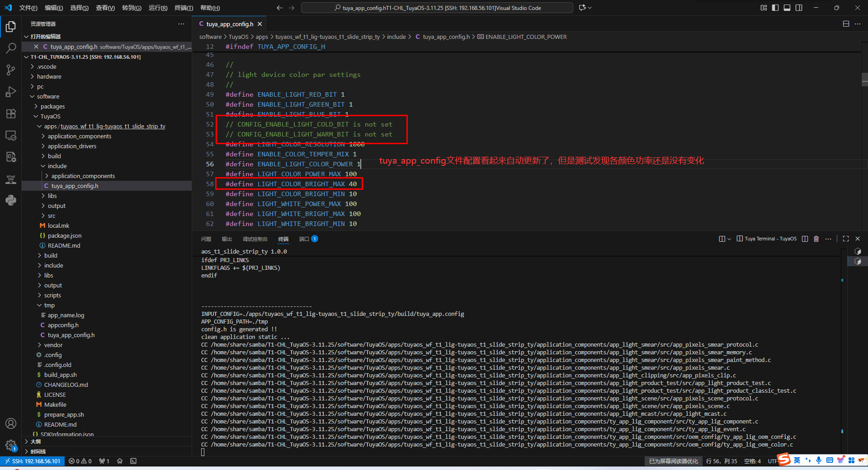The width and height of the screenshot is (868, 470).
Task: Open Run and Debug view
Action: 11,92
